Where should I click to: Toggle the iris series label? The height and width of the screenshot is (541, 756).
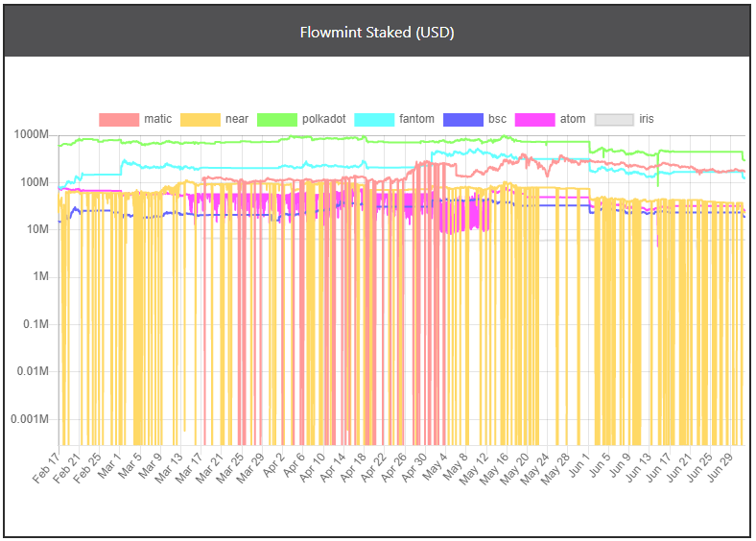[x=646, y=119]
